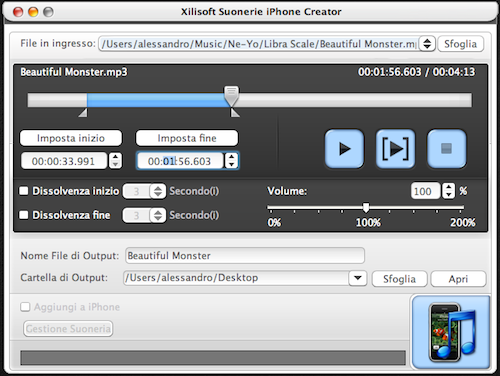This screenshot has width=500, height=376.
Task: Click the volume percentage stepper
Action: pyautogui.click(x=449, y=191)
